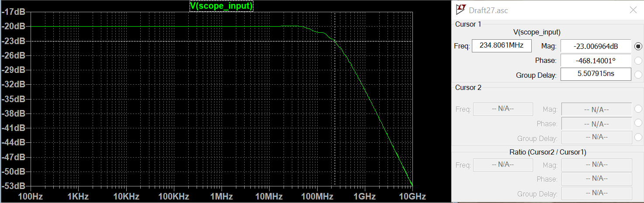Click Ratio section Freq N/A field
Screen dimensions: 644x203
[x=503, y=165]
